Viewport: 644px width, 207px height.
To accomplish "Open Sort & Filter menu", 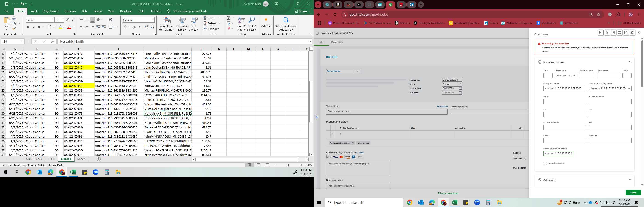I will tap(241, 24).
